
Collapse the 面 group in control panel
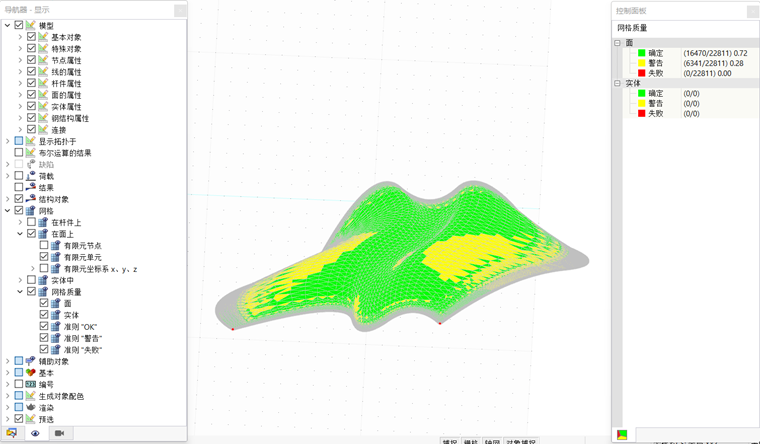(618, 43)
